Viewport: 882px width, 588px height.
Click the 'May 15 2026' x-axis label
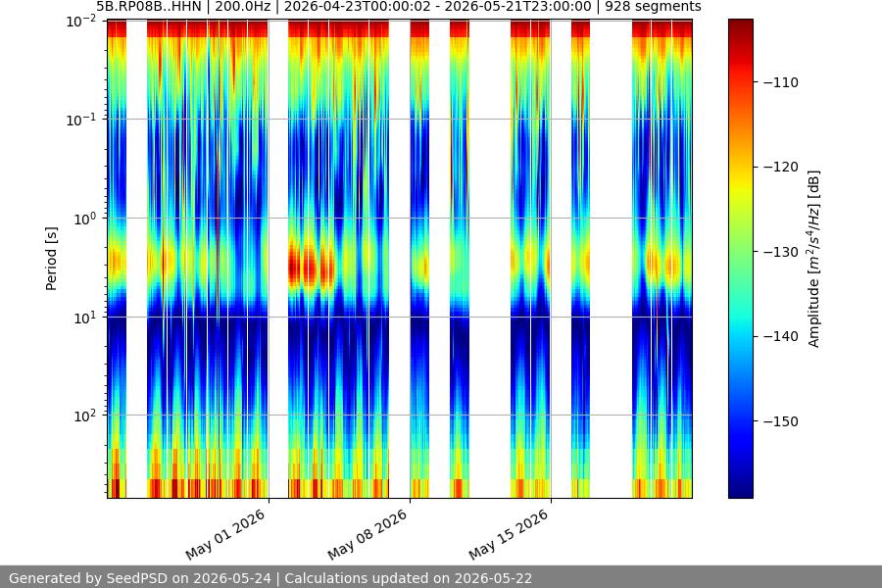coord(508,534)
